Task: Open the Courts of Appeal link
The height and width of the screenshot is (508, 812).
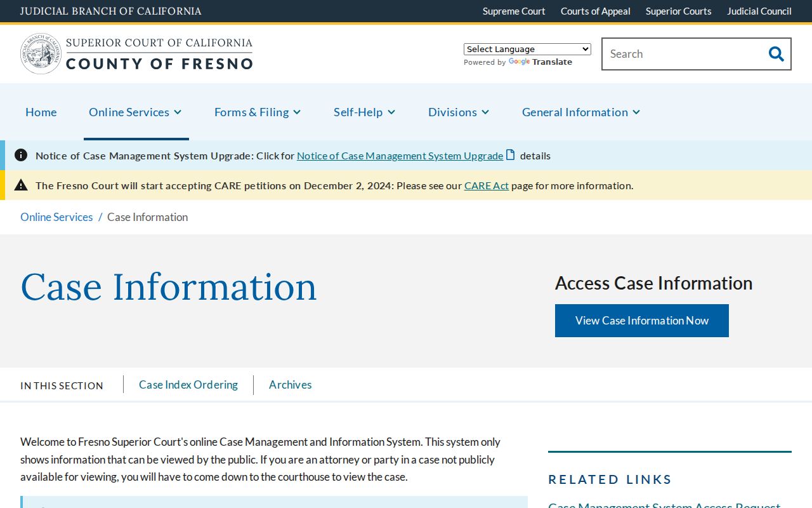Action: coord(596,11)
